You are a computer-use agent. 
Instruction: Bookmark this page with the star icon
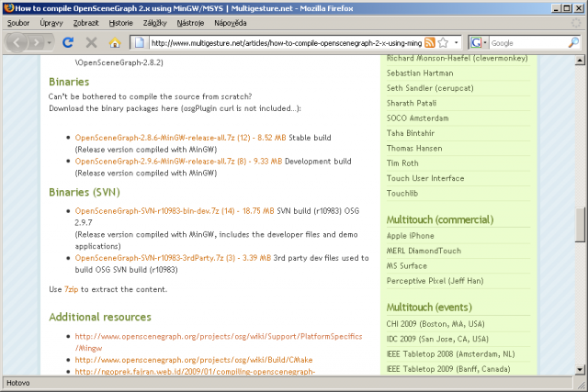click(443, 43)
